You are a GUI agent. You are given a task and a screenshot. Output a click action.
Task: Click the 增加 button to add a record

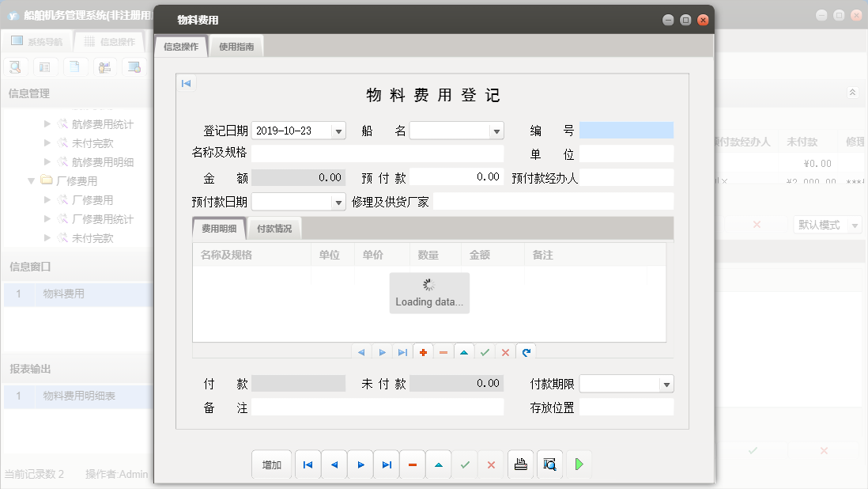[x=271, y=464]
